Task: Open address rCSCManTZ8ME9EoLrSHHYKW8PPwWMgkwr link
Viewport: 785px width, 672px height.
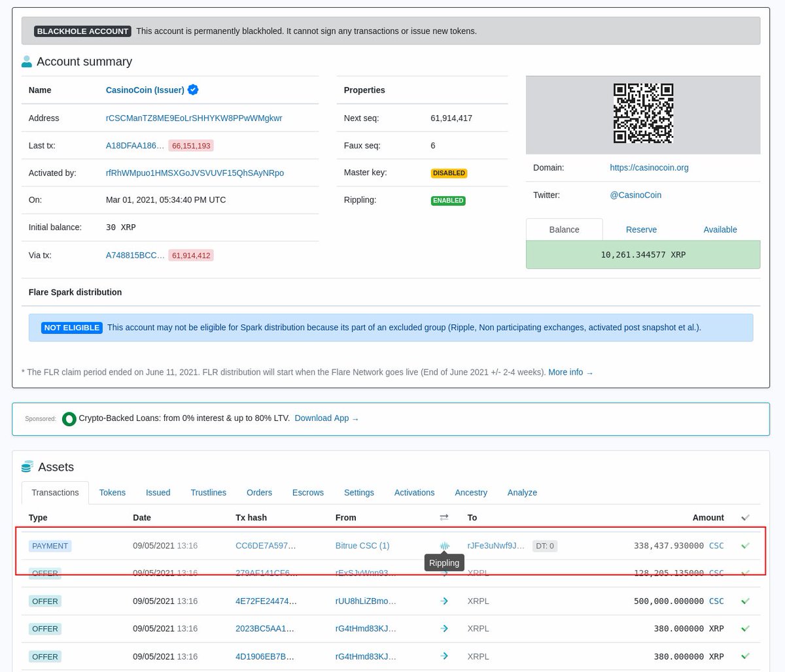Action: 194,118
